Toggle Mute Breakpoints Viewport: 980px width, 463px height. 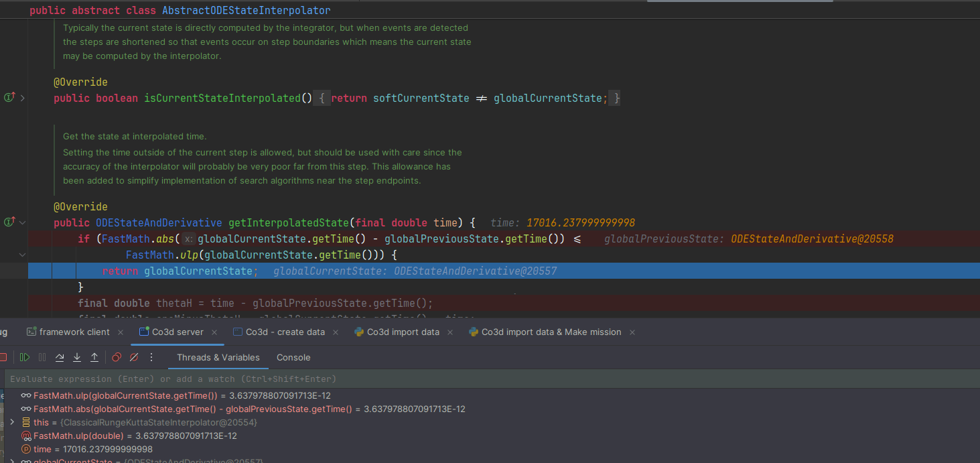coord(134,357)
